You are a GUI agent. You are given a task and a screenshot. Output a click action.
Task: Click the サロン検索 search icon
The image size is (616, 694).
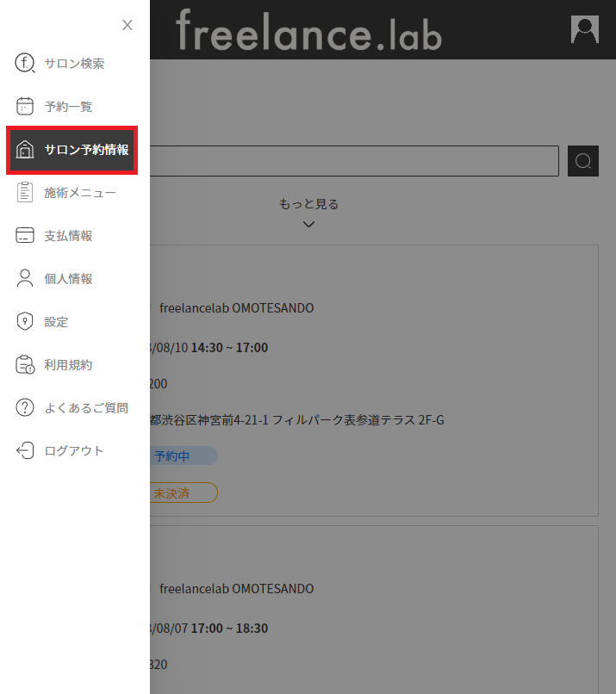tap(25, 64)
